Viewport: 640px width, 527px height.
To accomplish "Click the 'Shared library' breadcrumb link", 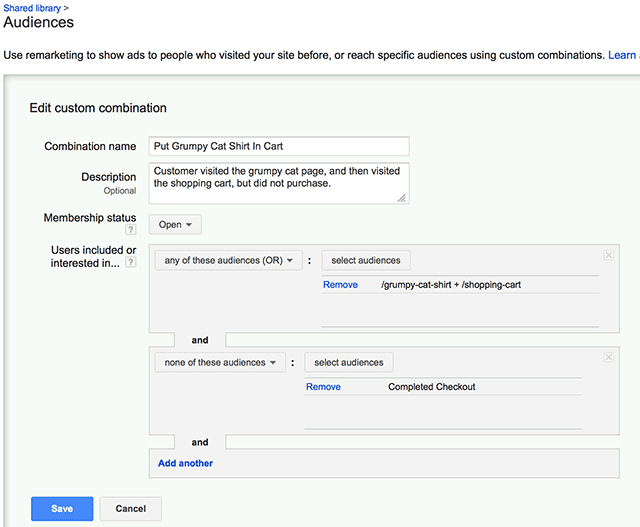I will pyautogui.click(x=32, y=8).
